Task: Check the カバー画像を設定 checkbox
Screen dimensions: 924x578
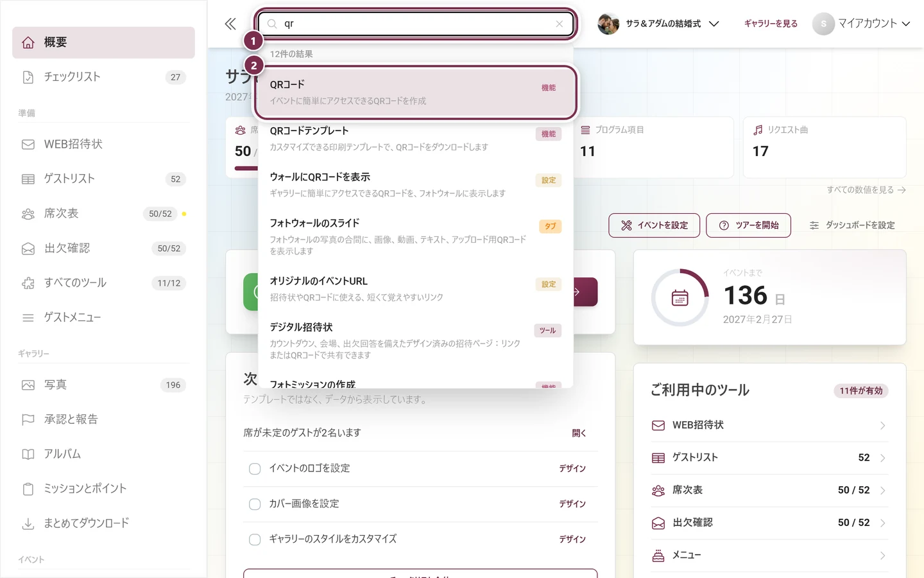Action: [255, 504]
